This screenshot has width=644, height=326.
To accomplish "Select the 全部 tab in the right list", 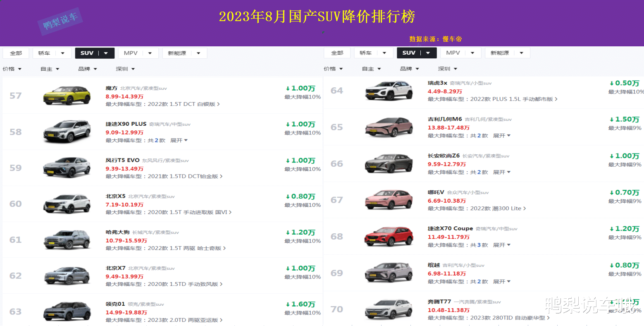I will pos(337,53).
